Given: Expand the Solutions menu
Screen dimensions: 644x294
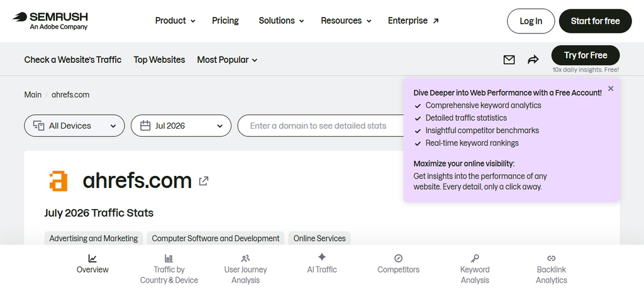Looking at the screenshot, I should click(281, 21).
